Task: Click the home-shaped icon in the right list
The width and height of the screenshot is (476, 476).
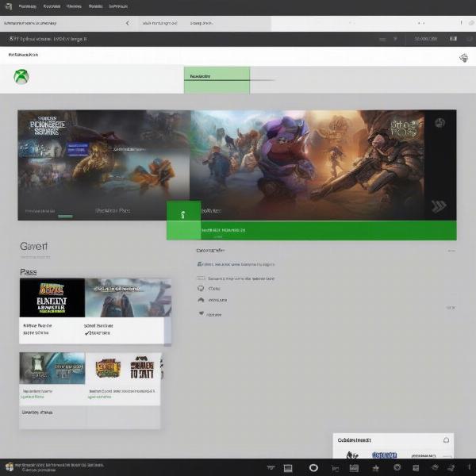Action: [x=201, y=300]
